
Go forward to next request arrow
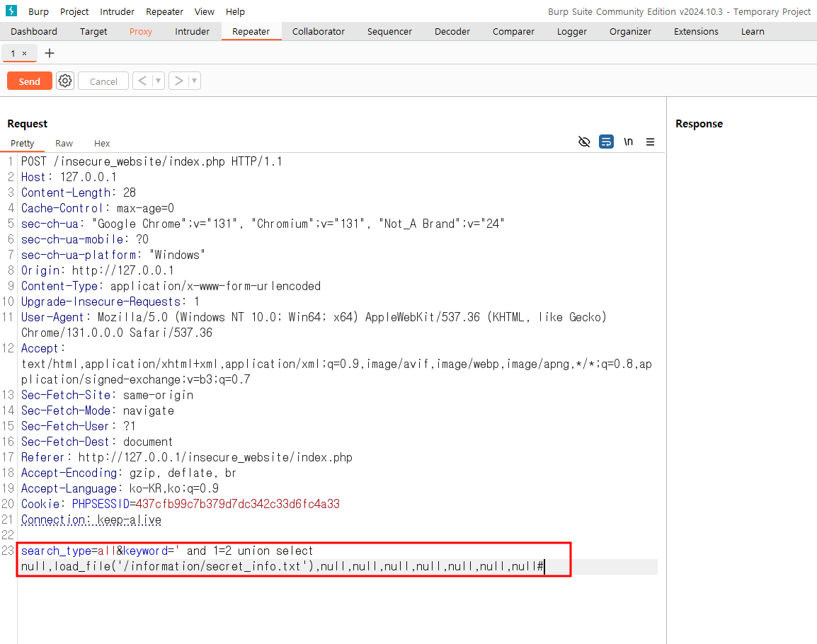click(178, 81)
